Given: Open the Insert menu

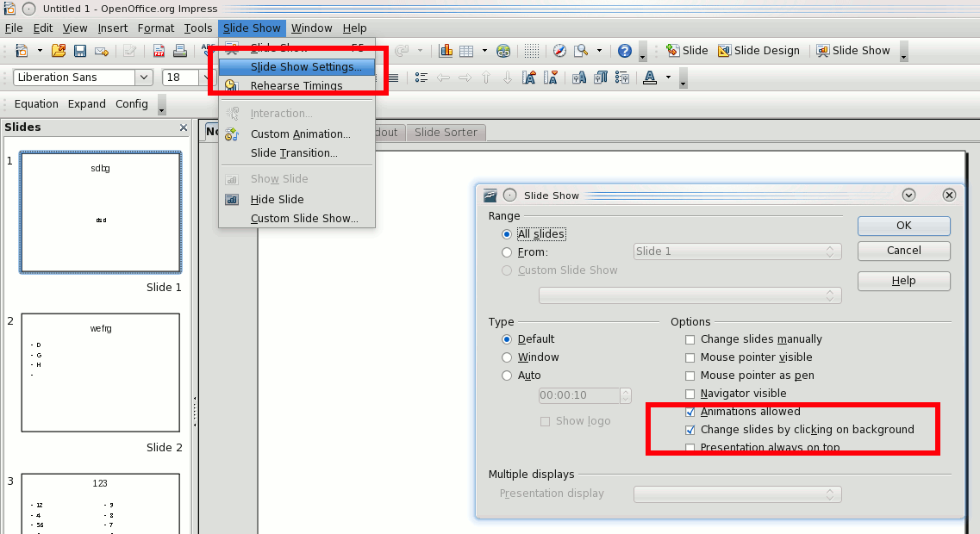Looking at the screenshot, I should (113, 28).
